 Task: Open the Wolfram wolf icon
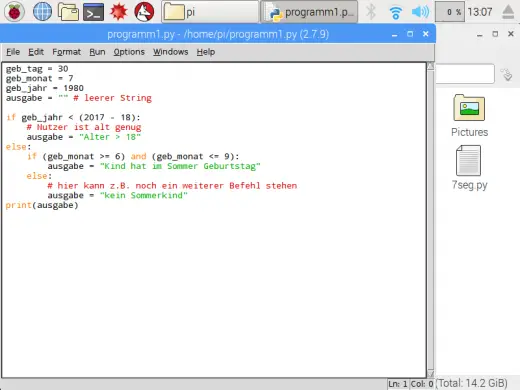144,12
